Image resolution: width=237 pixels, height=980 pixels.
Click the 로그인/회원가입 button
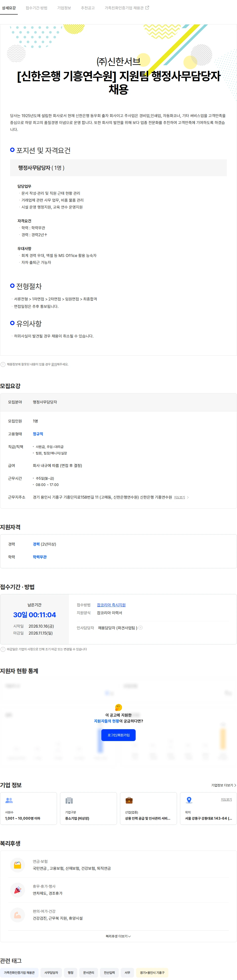(x=118, y=735)
